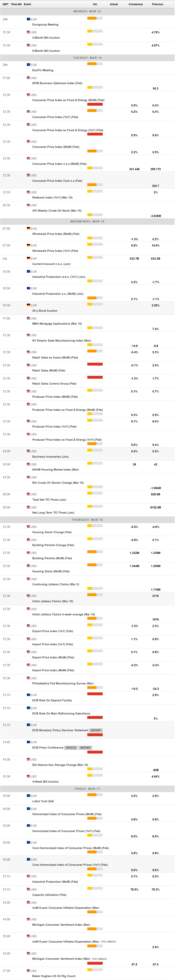Image resolution: width=175 pixels, height=980 pixels.
Task: Click the Consensus column header
Action: pyautogui.click(x=136, y=4)
